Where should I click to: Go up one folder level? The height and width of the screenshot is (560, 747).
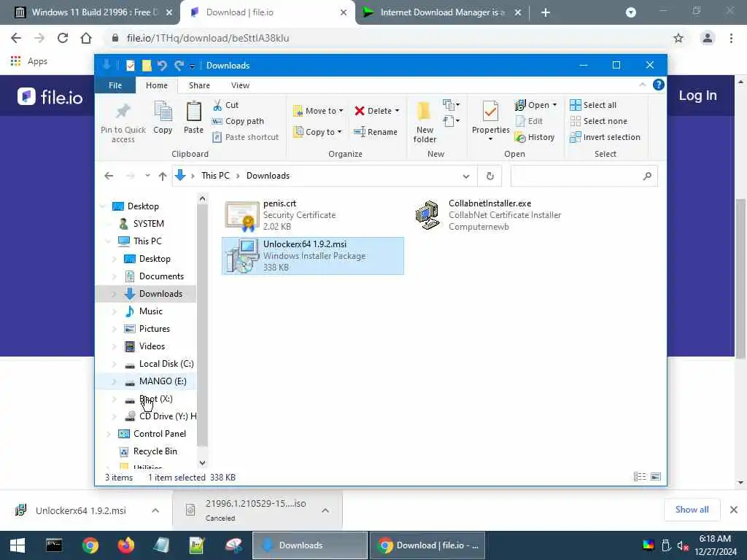(163, 176)
